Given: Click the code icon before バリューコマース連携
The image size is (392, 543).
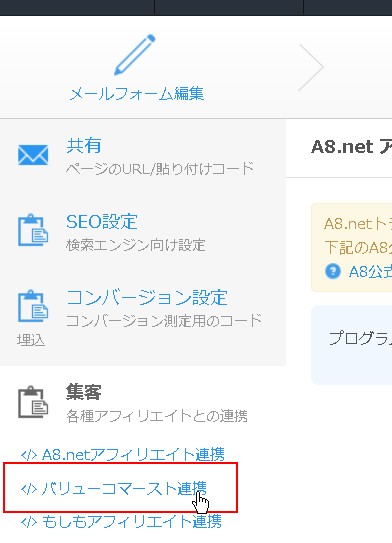Looking at the screenshot, I should click(x=29, y=489).
